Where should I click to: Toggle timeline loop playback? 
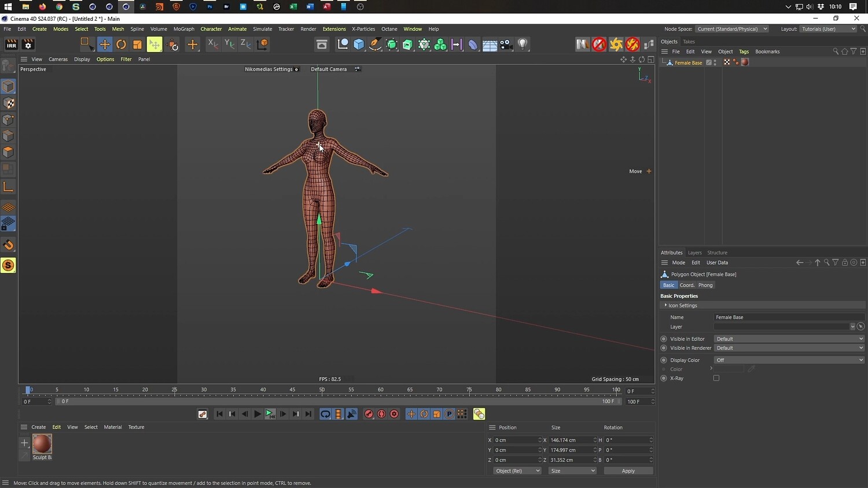coord(325,414)
